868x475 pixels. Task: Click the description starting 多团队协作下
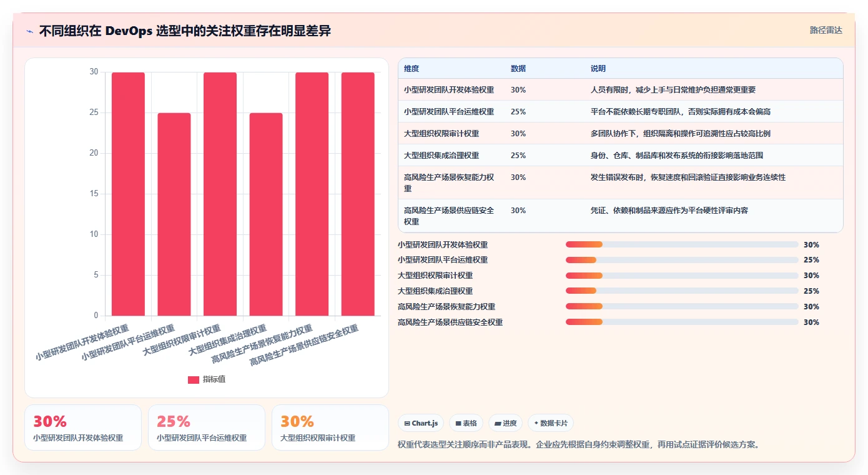coord(681,134)
